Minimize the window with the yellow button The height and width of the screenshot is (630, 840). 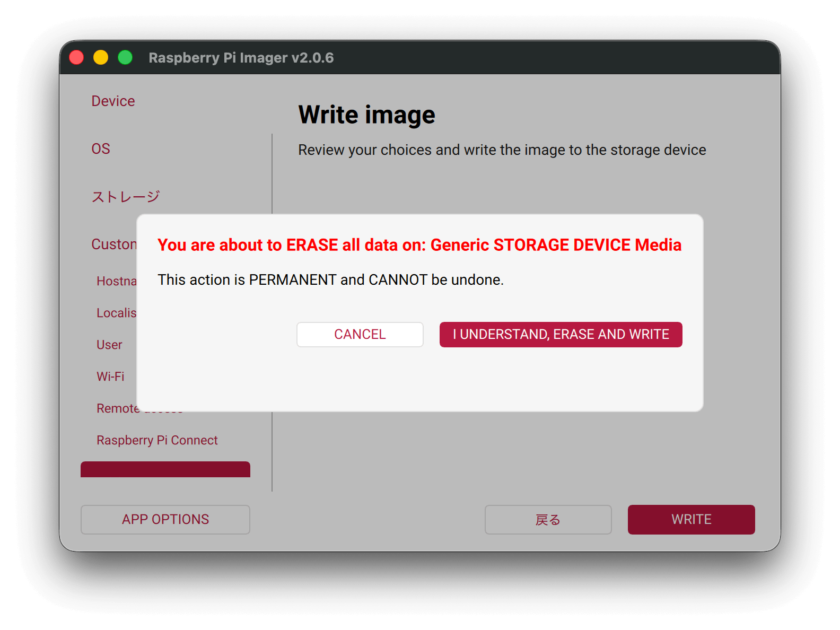[101, 57]
